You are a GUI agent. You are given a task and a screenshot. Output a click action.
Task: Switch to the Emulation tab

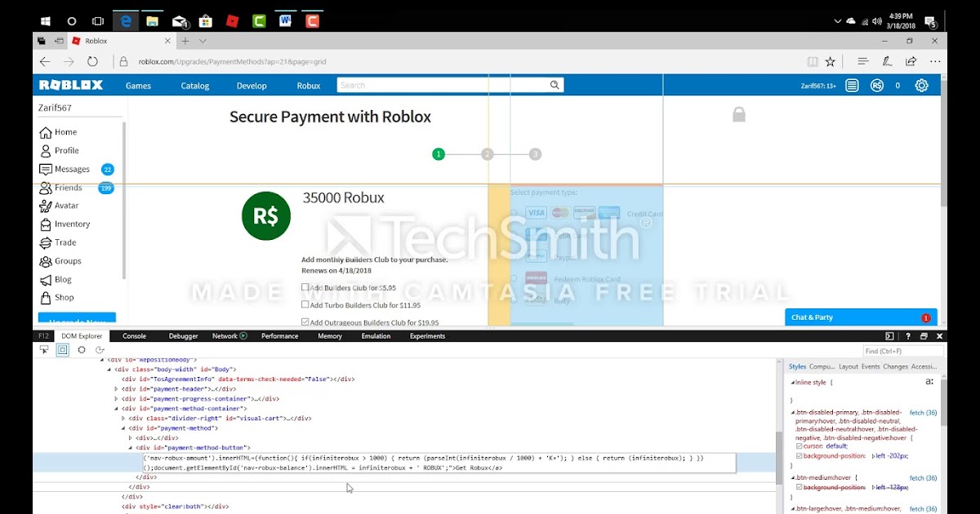pos(376,336)
